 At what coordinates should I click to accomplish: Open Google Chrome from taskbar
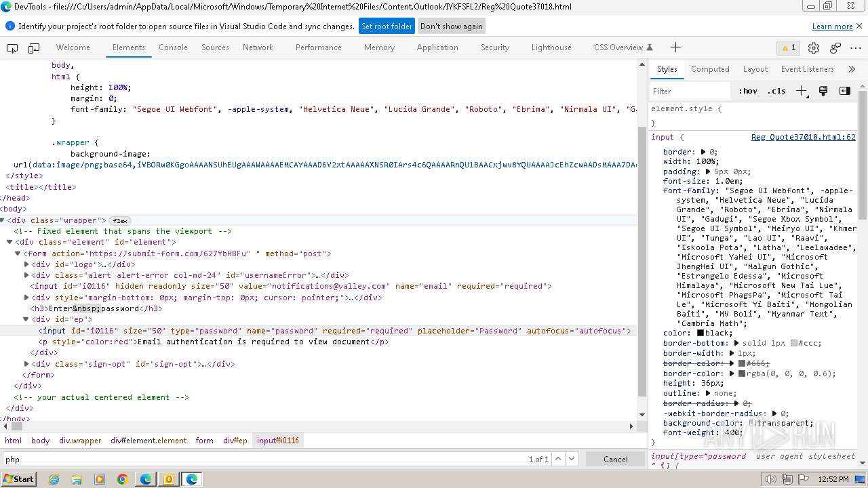coord(123,479)
